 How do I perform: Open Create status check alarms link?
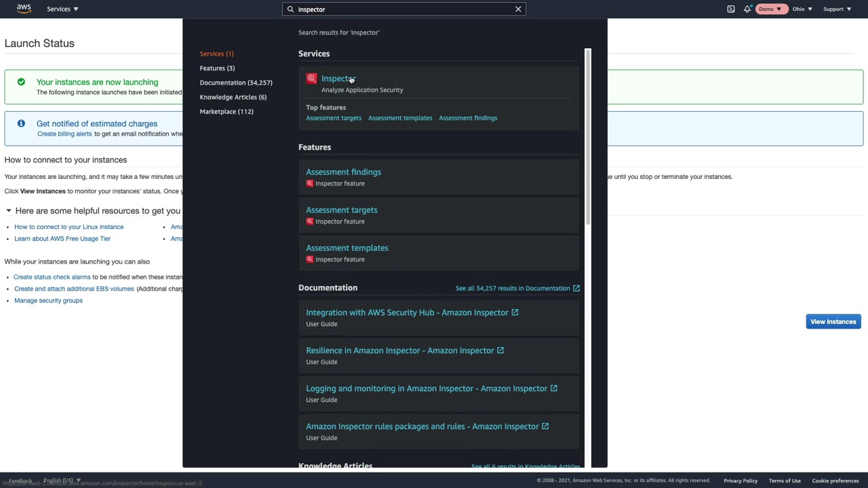click(52, 277)
